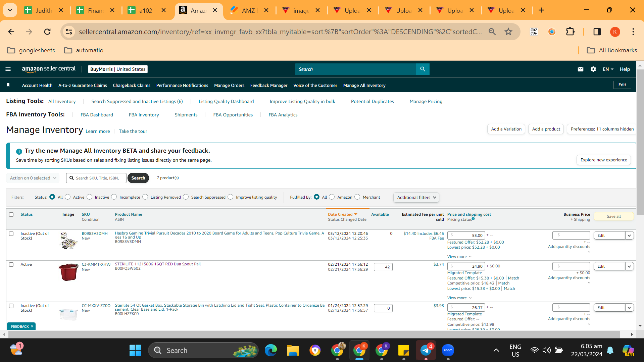Click the Add a Variation button
Viewport: 644px width, 362px height.
click(x=506, y=129)
